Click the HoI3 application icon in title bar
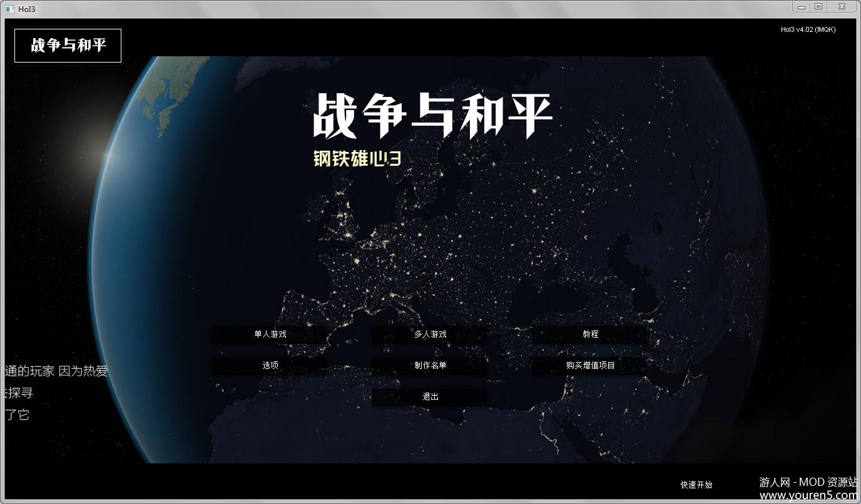This screenshot has height=504, width=861. click(x=9, y=9)
